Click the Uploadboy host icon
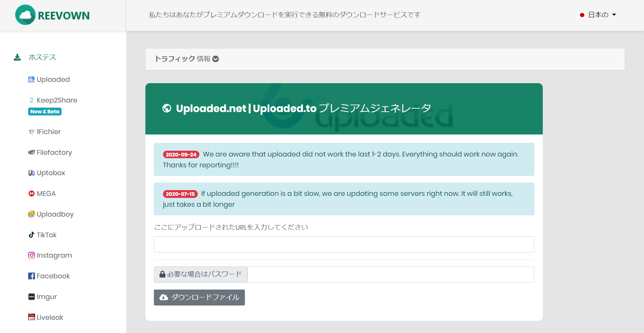Viewport: 644px width, 333px height. (x=31, y=214)
